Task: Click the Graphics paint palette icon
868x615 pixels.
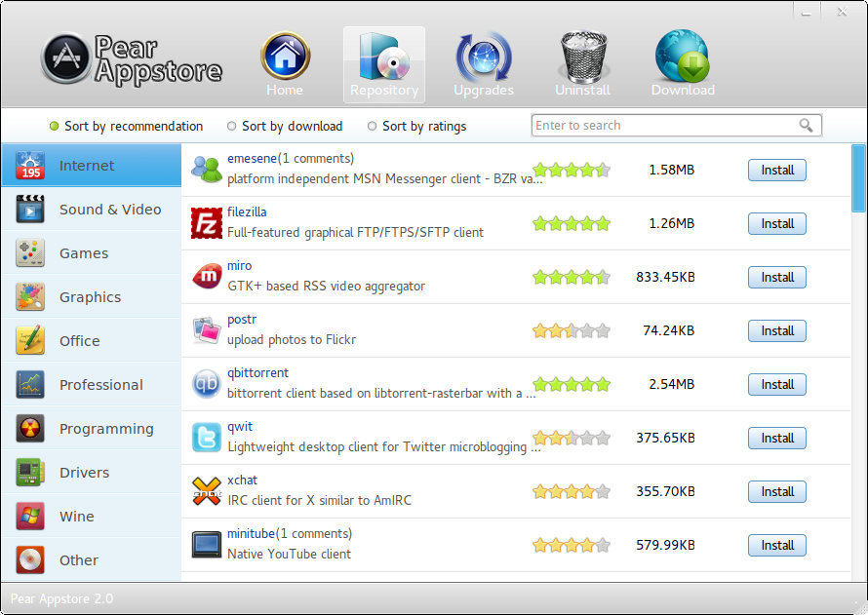Action: pos(30,296)
